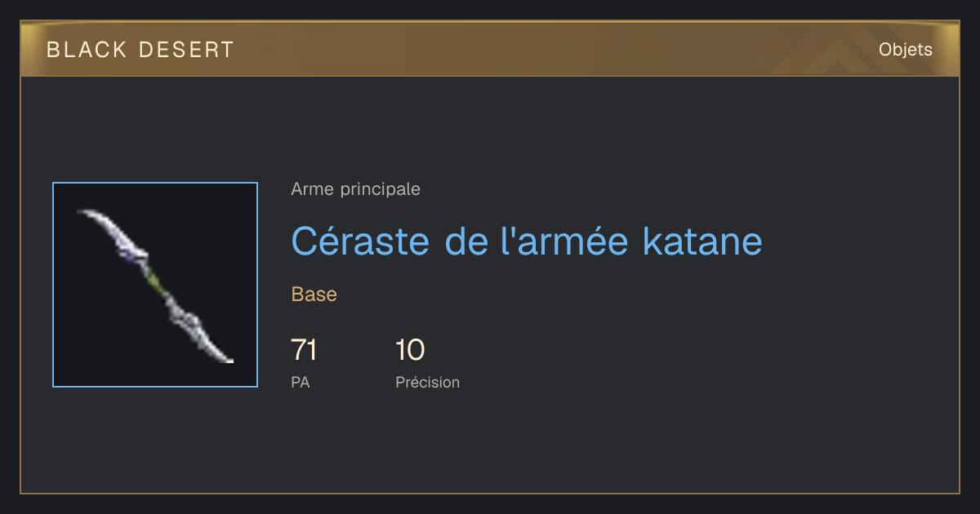Click the Arme principale category label
Viewport: 980px width, 514px height.
[x=355, y=189]
